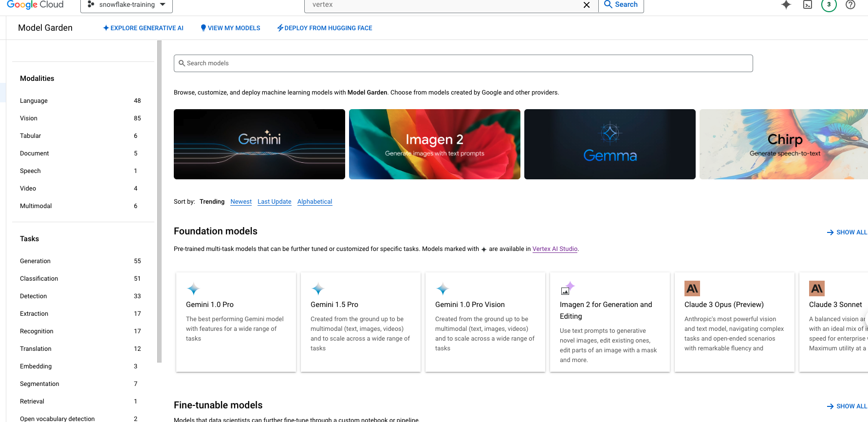Click the Gemini AI sparkle icon in header
This screenshot has width=868, height=422.
786,5
